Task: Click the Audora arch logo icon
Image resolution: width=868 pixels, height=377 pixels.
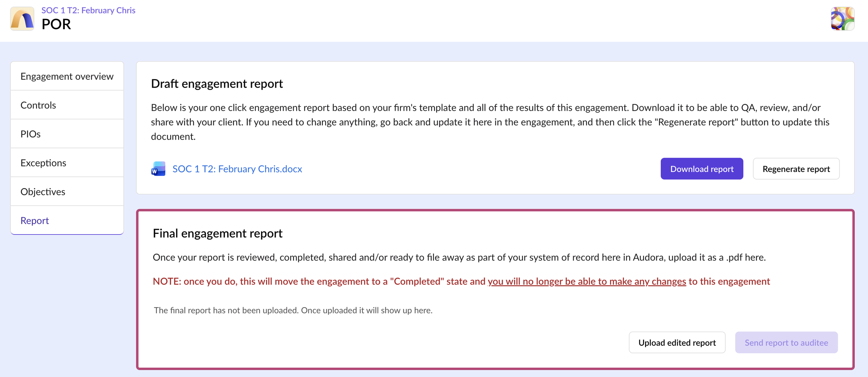Action: 22,19
